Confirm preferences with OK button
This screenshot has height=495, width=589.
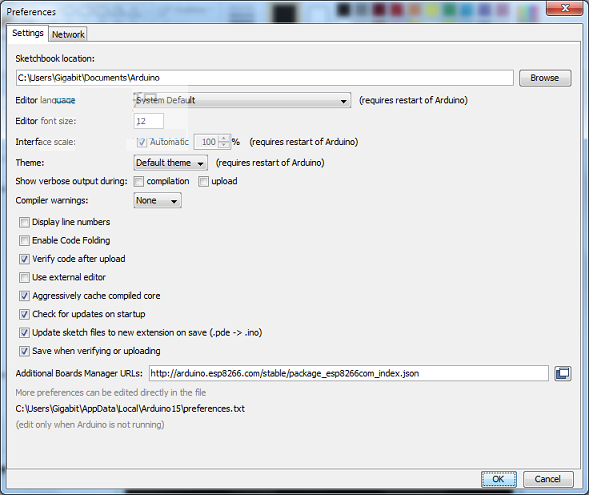point(498,479)
